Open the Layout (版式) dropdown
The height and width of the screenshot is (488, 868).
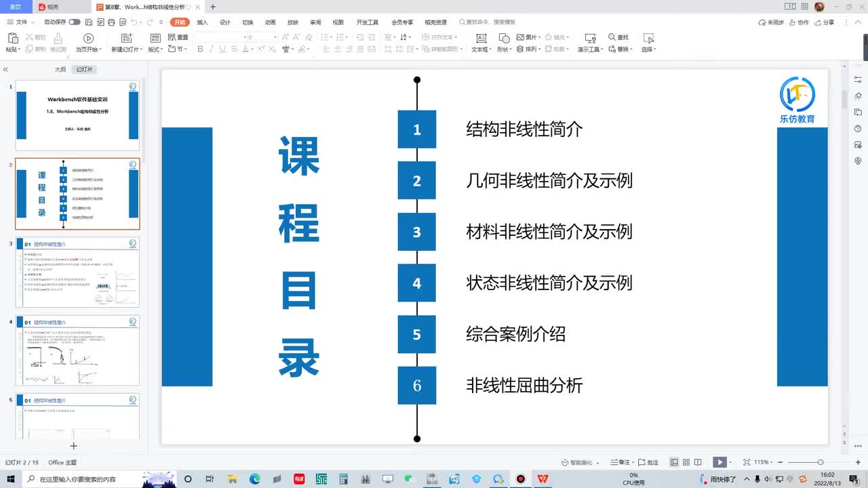coord(156,49)
